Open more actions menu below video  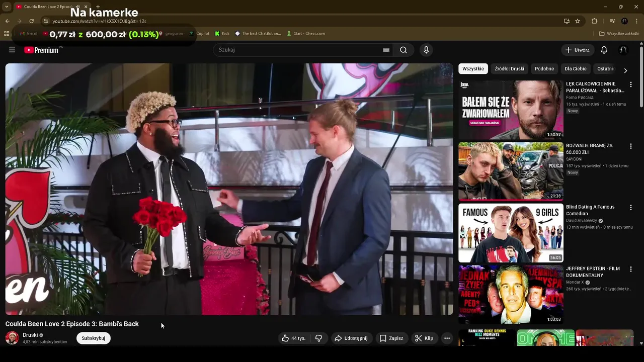tap(447, 338)
